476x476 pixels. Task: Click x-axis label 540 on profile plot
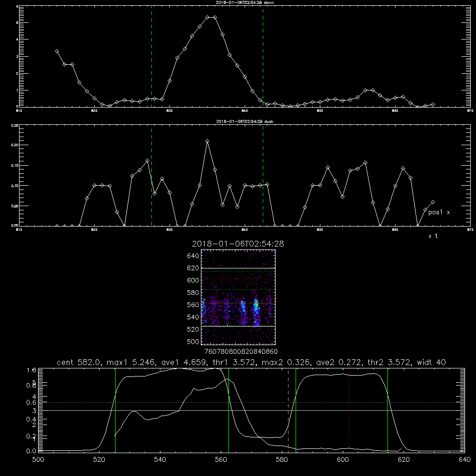[x=160, y=459]
